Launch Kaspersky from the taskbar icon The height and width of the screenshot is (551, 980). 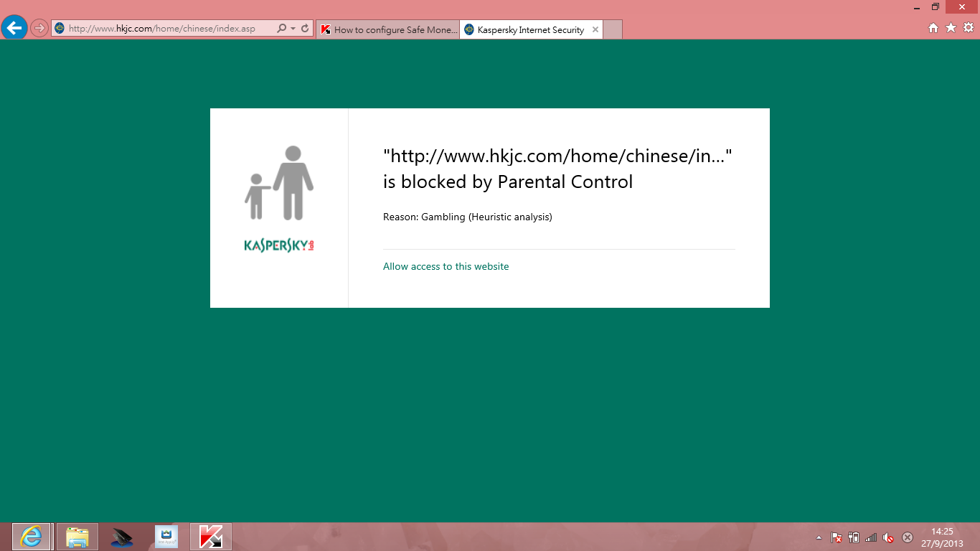[x=210, y=537]
